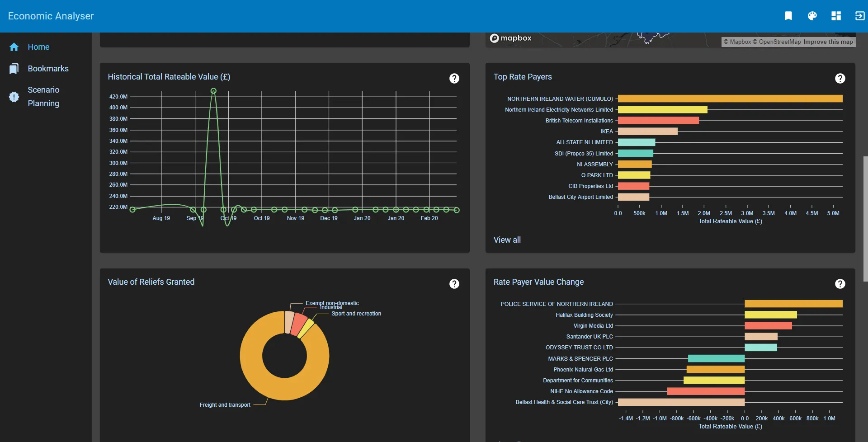
Task: Click the peak data point on historical chart
Action: coord(213,91)
